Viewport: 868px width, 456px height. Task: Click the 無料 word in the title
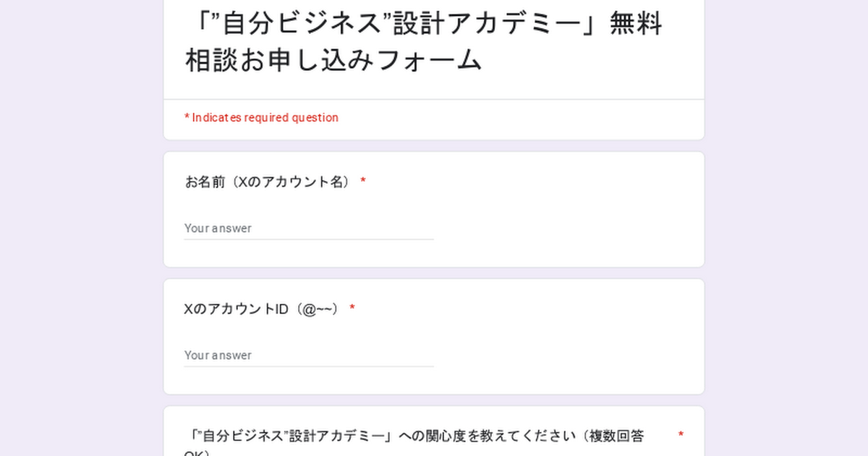point(636,25)
